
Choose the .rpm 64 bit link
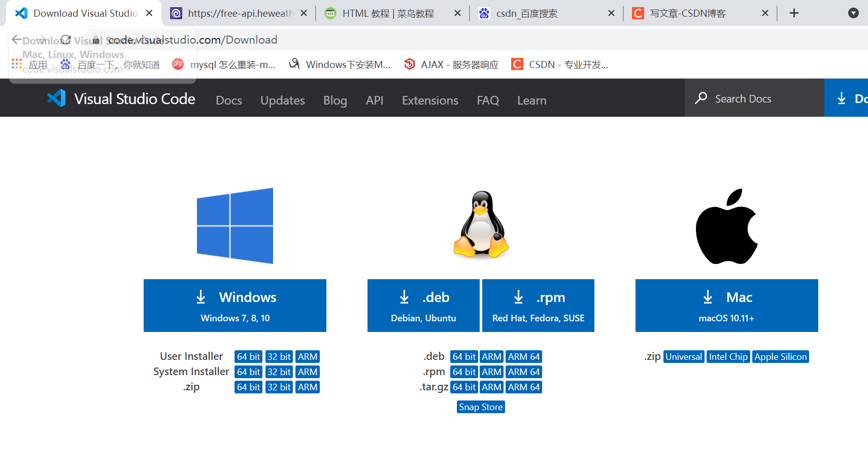click(464, 372)
